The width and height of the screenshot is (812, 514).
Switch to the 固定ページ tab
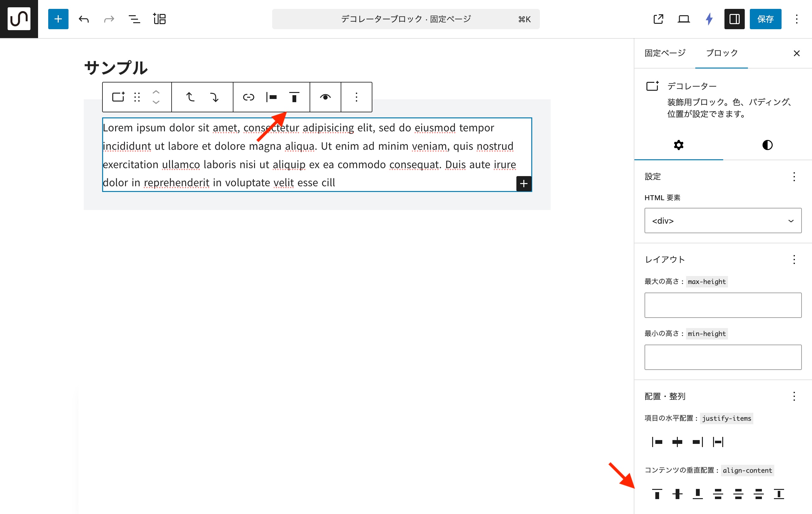[x=665, y=53]
